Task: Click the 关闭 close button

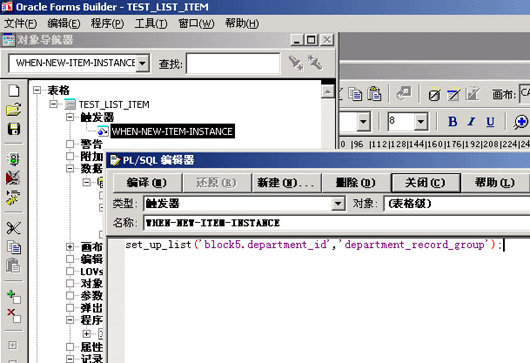Action: tap(426, 183)
